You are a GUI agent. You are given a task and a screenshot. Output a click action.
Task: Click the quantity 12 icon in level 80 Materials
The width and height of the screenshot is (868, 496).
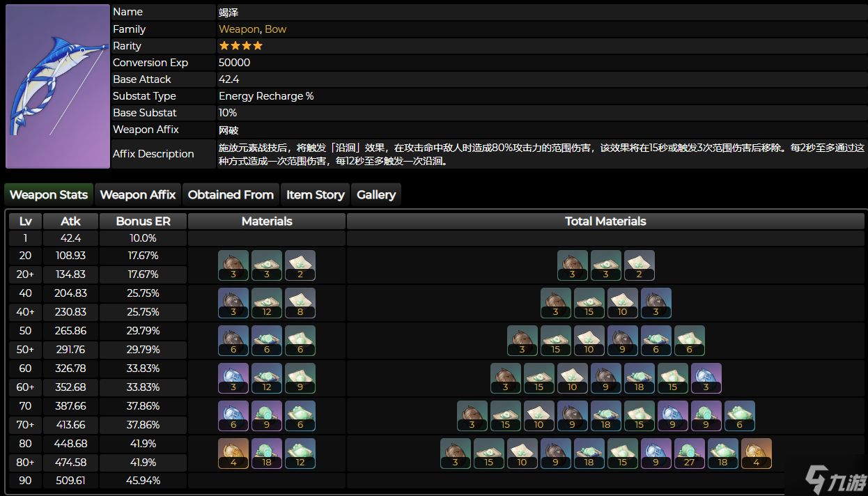click(x=300, y=454)
